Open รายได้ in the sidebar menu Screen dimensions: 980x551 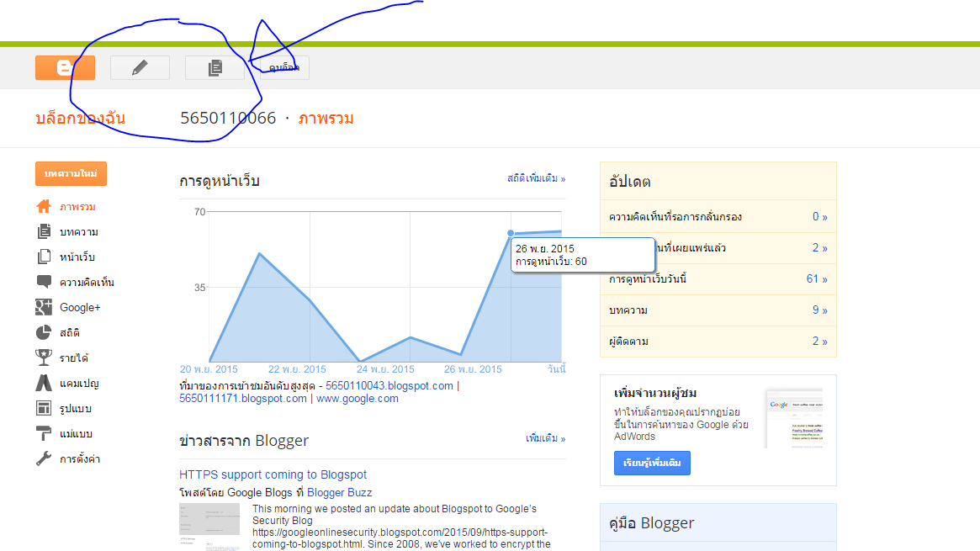[74, 358]
